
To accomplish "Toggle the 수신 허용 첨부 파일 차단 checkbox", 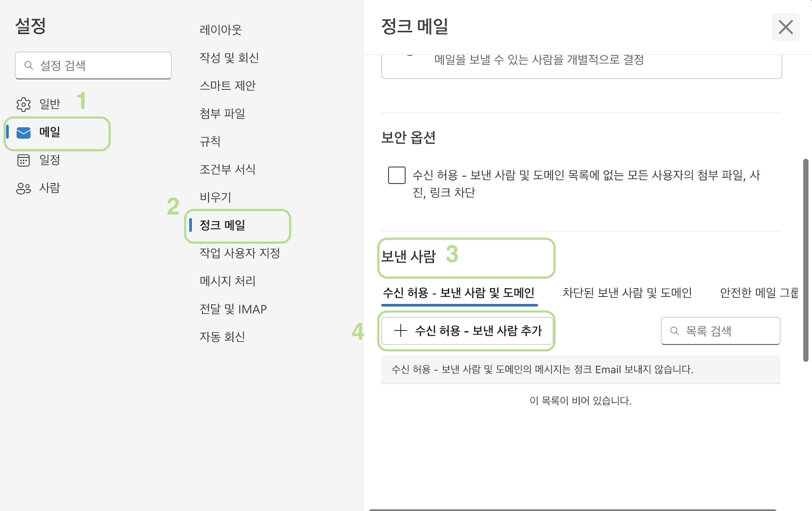I will 396,175.
